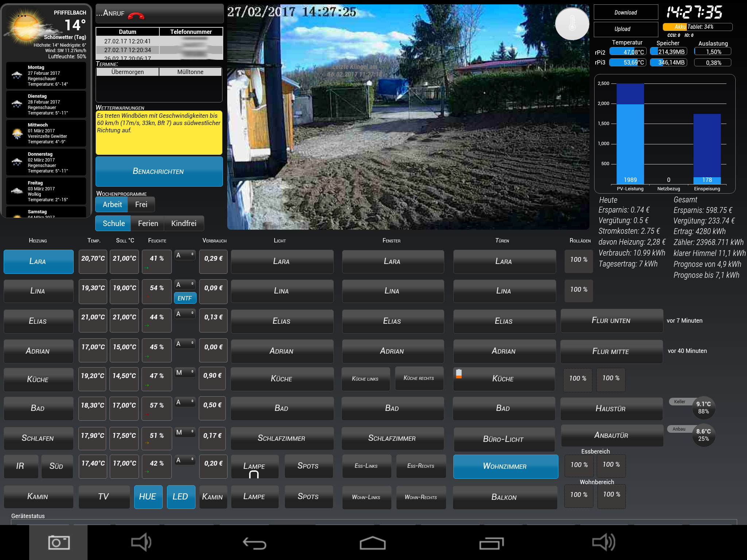Select the Frei weekly program tab
This screenshot has width=747, height=560.
[141, 205]
